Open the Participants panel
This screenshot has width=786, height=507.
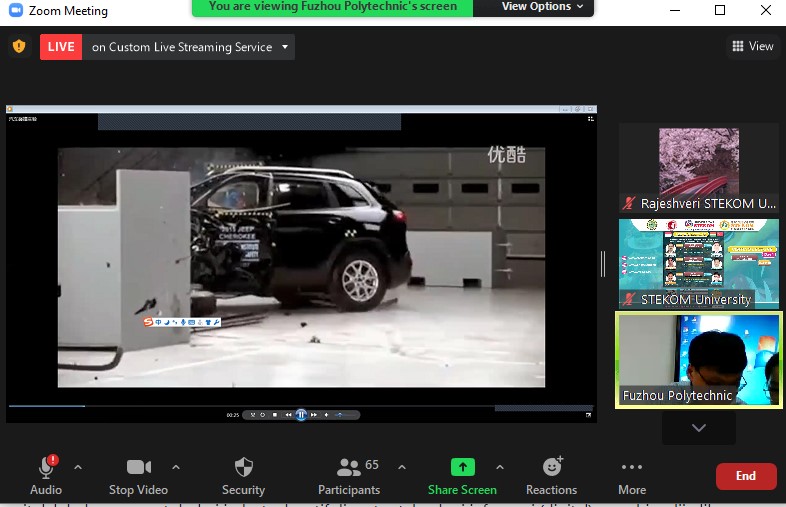point(349,475)
